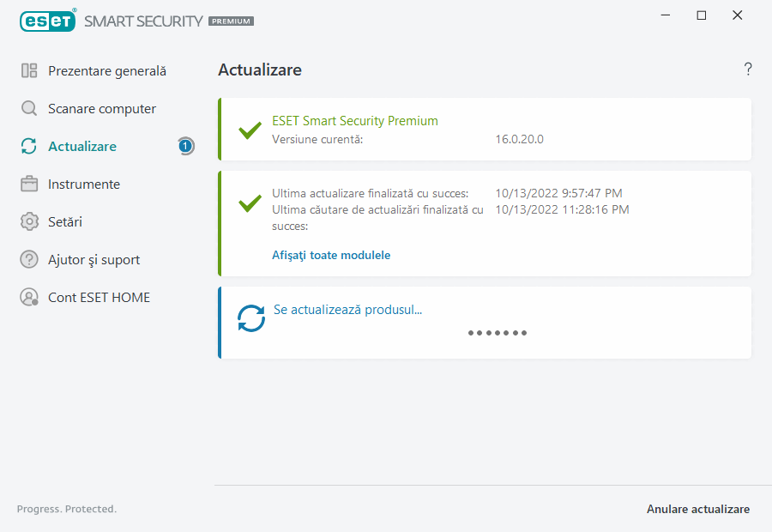This screenshot has width=772, height=532.
Task: Click the update progress dots indicator
Action: (498, 333)
